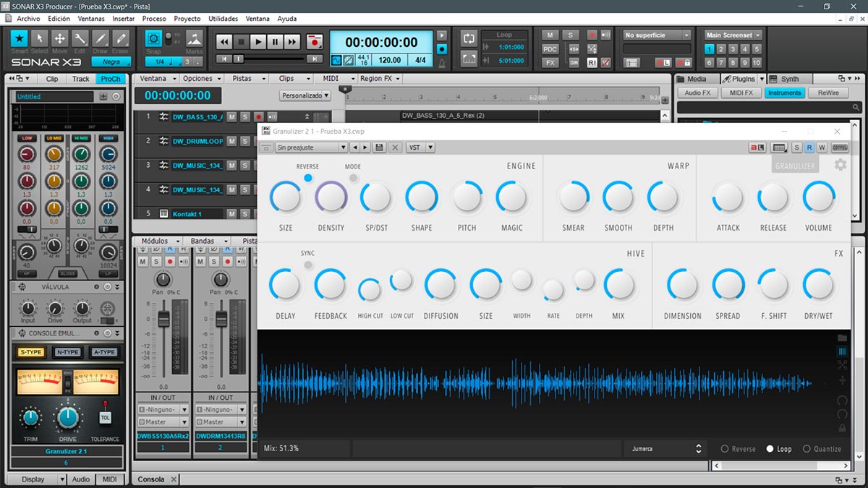Select the Smart tool
The width and height of the screenshot is (868, 488).
point(20,38)
